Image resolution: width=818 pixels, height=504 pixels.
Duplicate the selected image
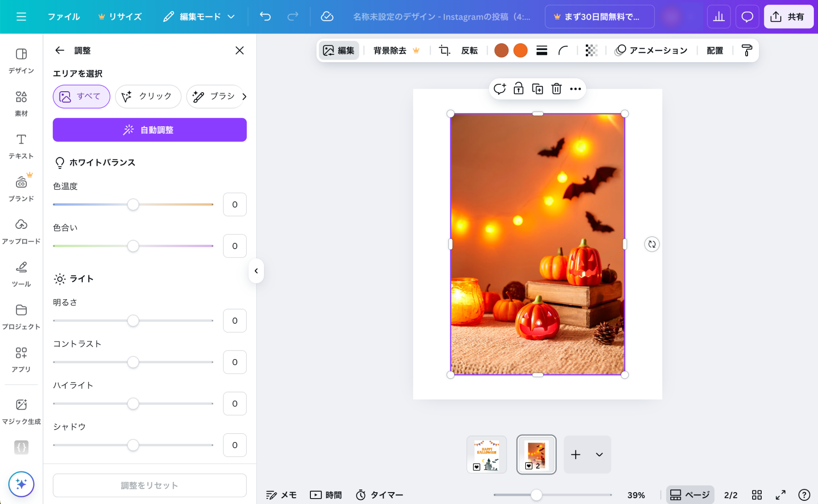[x=538, y=89]
